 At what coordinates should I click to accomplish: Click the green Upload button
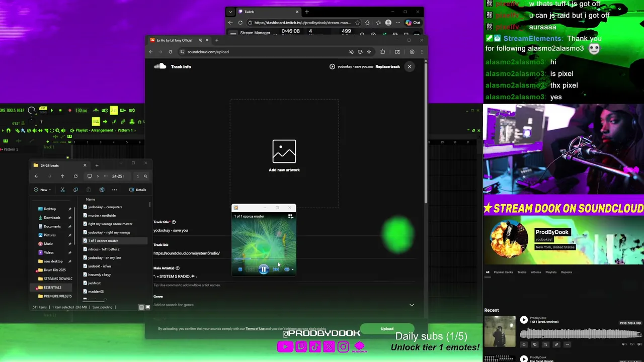(387, 329)
